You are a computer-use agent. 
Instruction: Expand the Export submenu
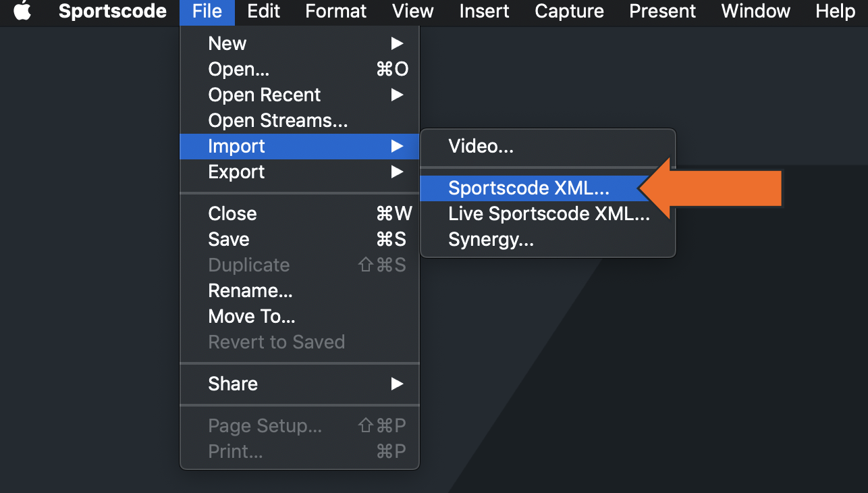(236, 172)
